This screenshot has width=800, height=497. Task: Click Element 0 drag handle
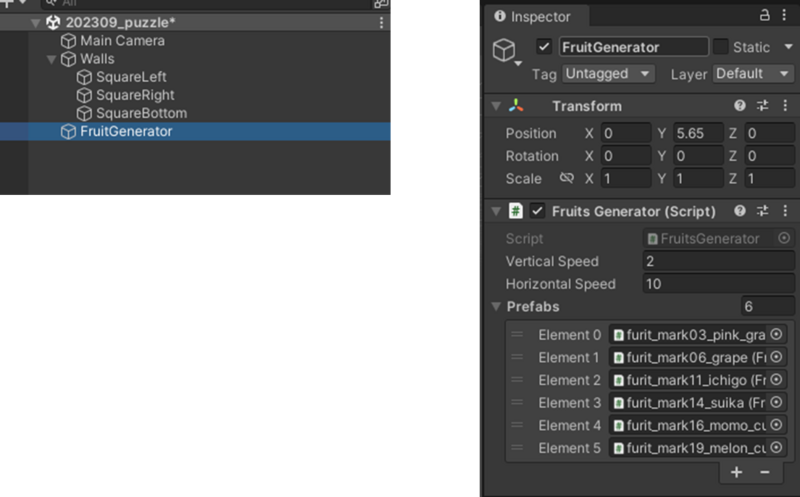click(517, 335)
